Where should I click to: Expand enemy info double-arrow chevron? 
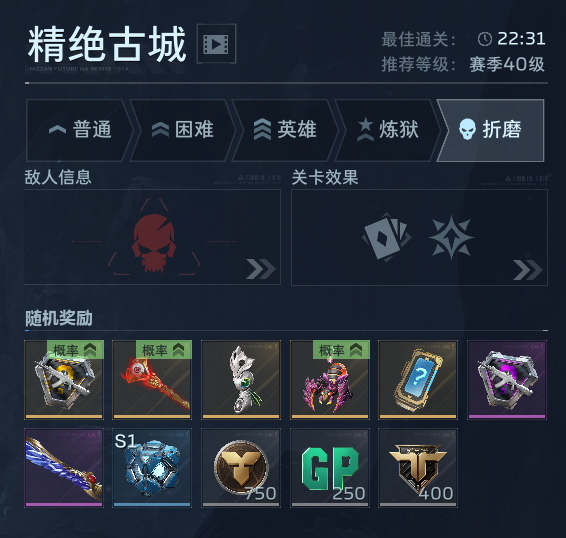261,269
